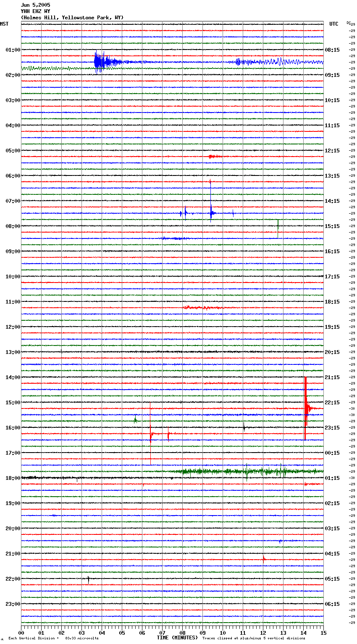The height and width of the screenshot is (644, 357).
Task: Click the green blip on the 15:45 trace near minute 6
Action: (x=135, y=420)
